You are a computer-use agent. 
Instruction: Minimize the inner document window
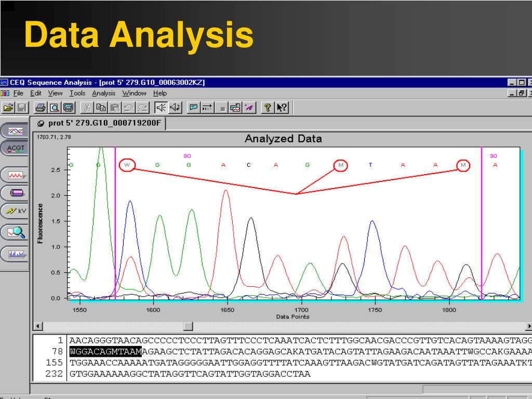coord(512,93)
